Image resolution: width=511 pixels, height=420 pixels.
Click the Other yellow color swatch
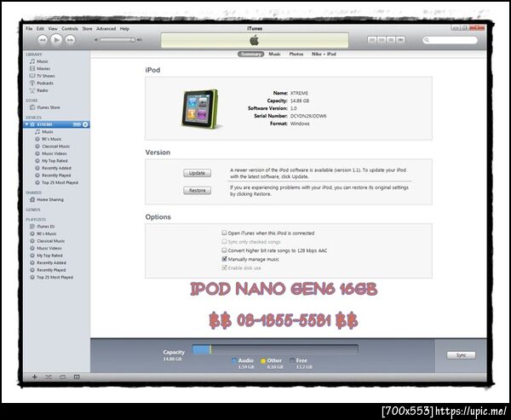coord(263,360)
